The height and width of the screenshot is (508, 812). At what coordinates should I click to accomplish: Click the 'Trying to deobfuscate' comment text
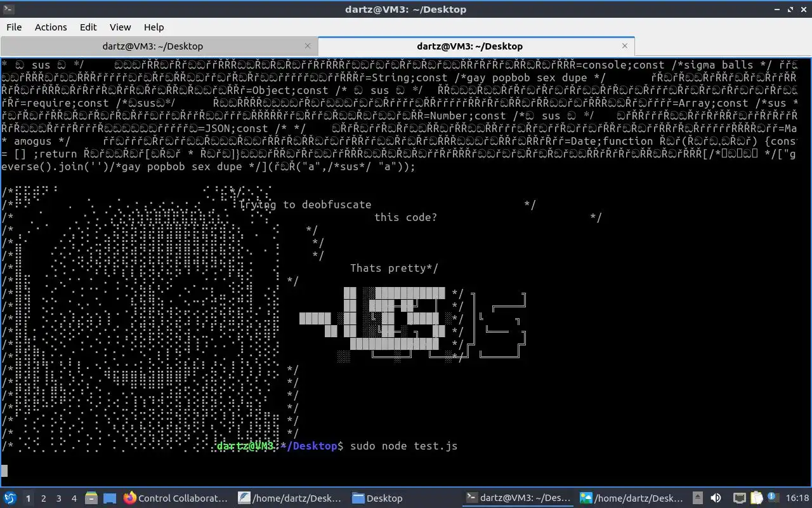(305, 204)
